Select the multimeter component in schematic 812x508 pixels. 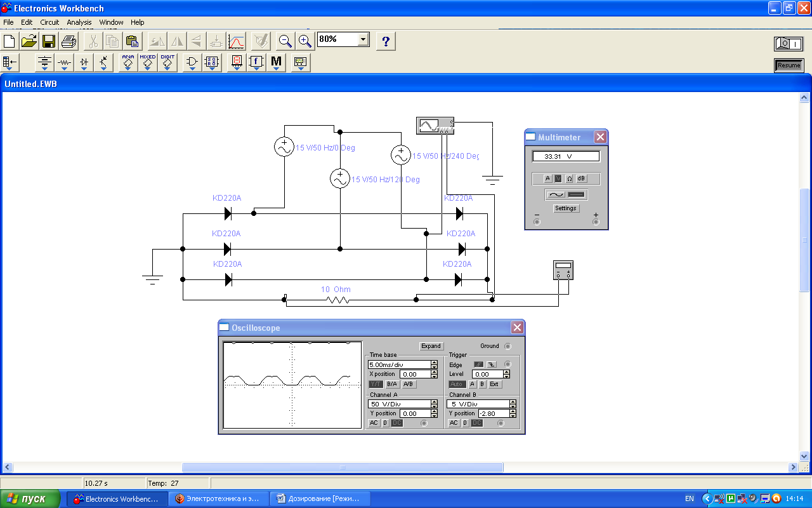click(x=563, y=270)
